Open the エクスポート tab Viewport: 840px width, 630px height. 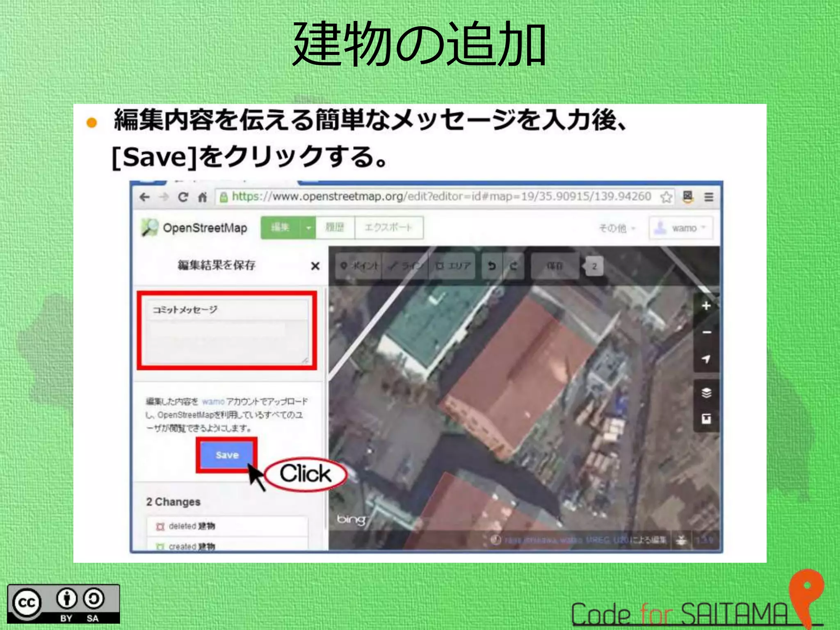(388, 228)
